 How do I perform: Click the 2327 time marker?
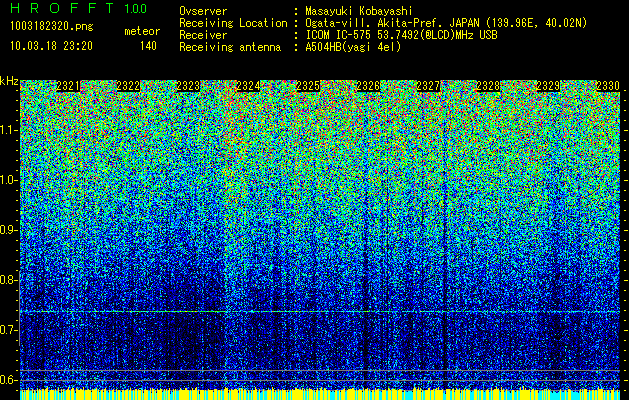coord(428,85)
